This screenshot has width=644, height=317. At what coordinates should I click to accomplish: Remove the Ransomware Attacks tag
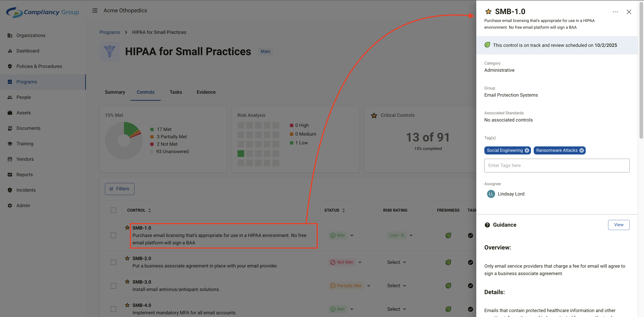[581, 150]
